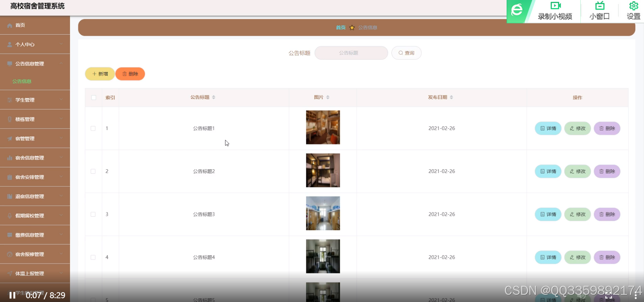The height and width of the screenshot is (302, 644).
Task: Open thumbnail image for 公告标题2
Action: (x=323, y=170)
